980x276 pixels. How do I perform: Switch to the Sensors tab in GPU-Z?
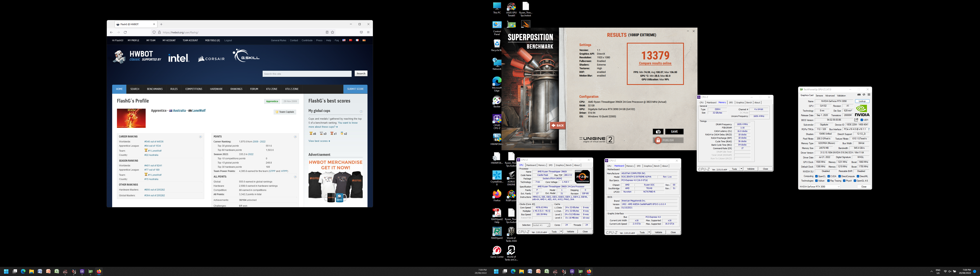pyautogui.click(x=819, y=96)
